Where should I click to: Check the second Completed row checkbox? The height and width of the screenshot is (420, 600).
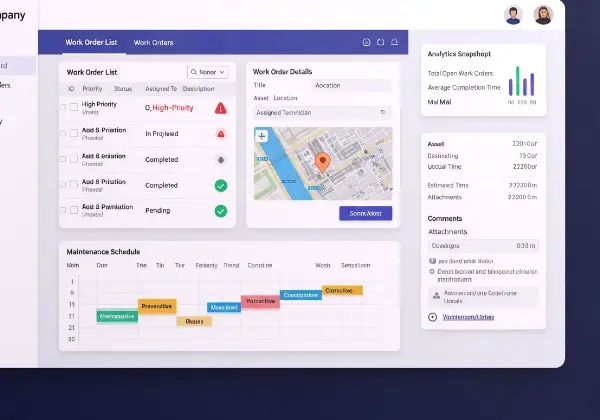click(x=74, y=184)
